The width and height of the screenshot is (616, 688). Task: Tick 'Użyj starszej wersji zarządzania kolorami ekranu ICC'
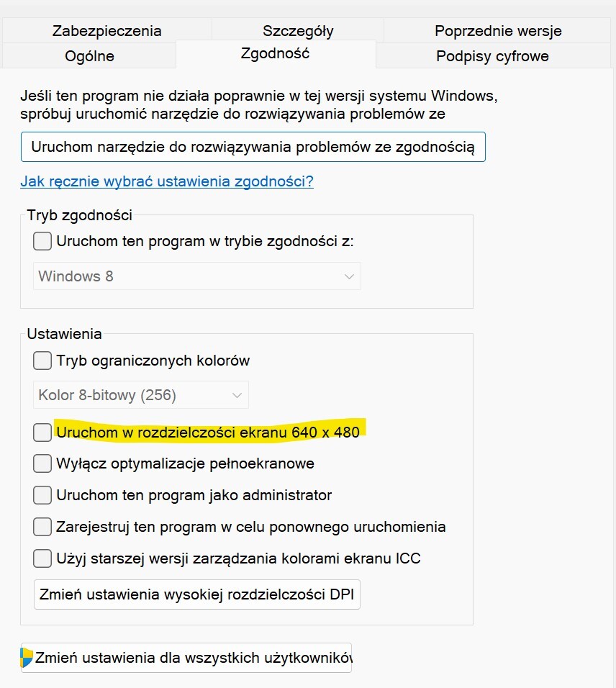[42, 558]
